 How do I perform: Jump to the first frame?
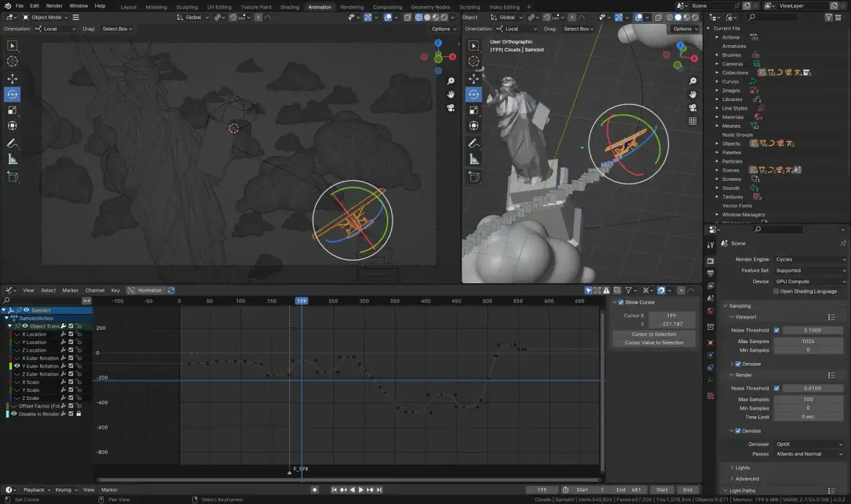pos(334,490)
